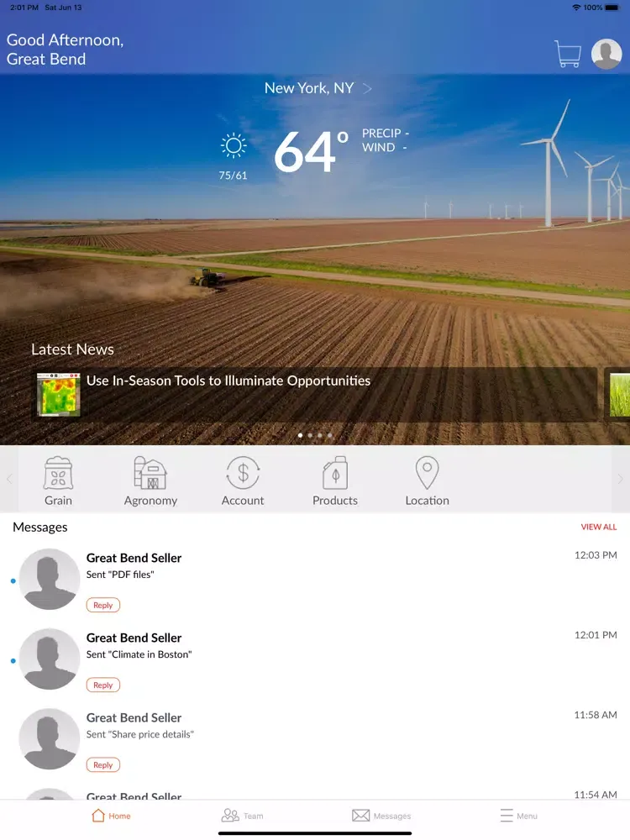The width and height of the screenshot is (630, 840).
Task: Tap the 2:01 PM clock
Action: coord(24,8)
